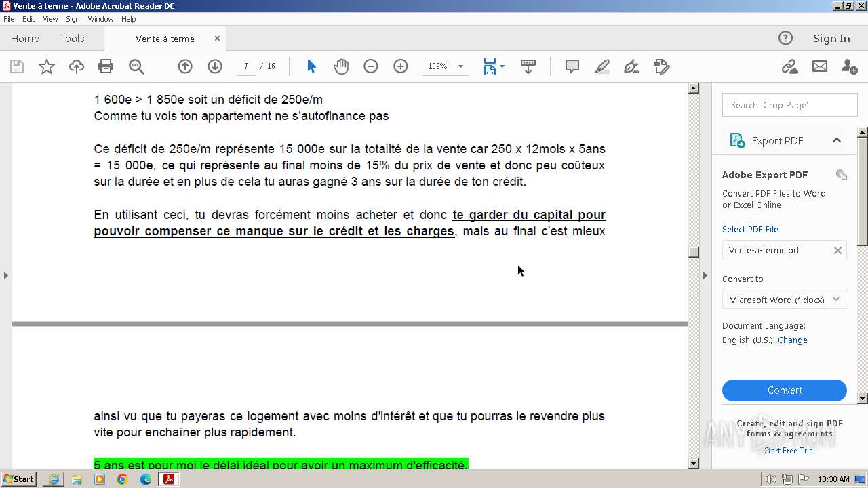Send the file by email envelope icon
Image resolution: width=868 pixels, height=488 pixels.
pos(820,66)
